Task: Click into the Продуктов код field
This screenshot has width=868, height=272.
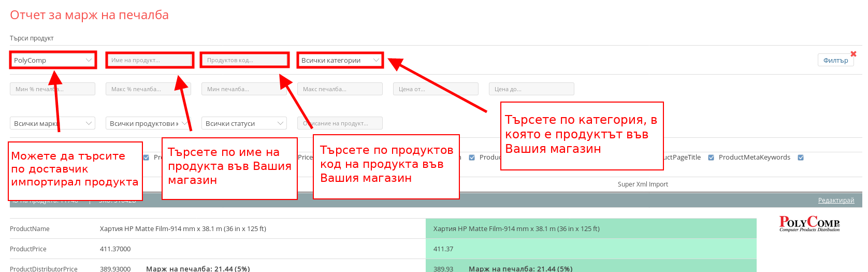Action: (244, 60)
